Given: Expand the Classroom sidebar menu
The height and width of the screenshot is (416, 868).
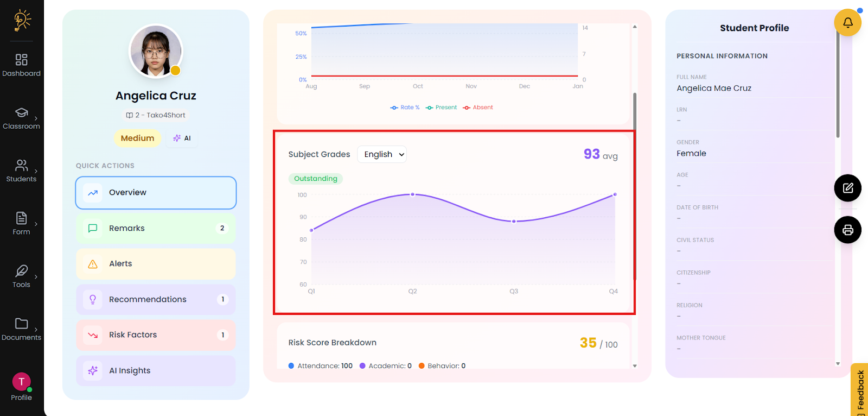Looking at the screenshot, I should [x=21, y=118].
